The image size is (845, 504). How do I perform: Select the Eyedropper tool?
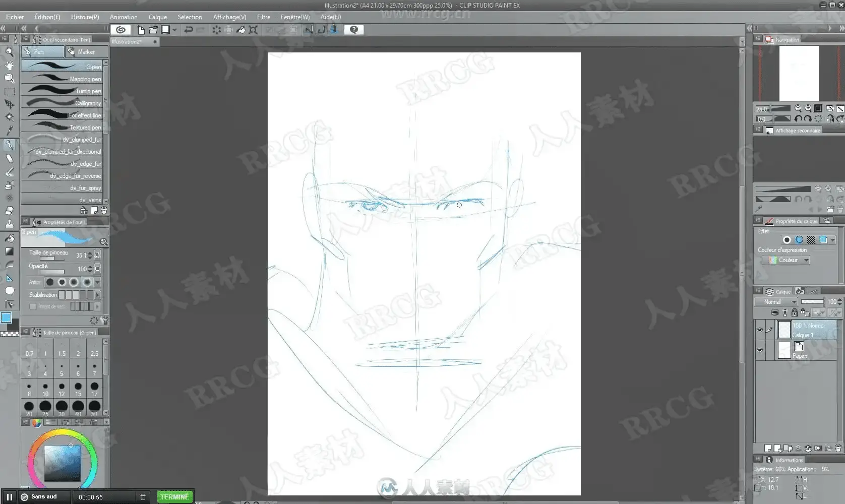9,130
